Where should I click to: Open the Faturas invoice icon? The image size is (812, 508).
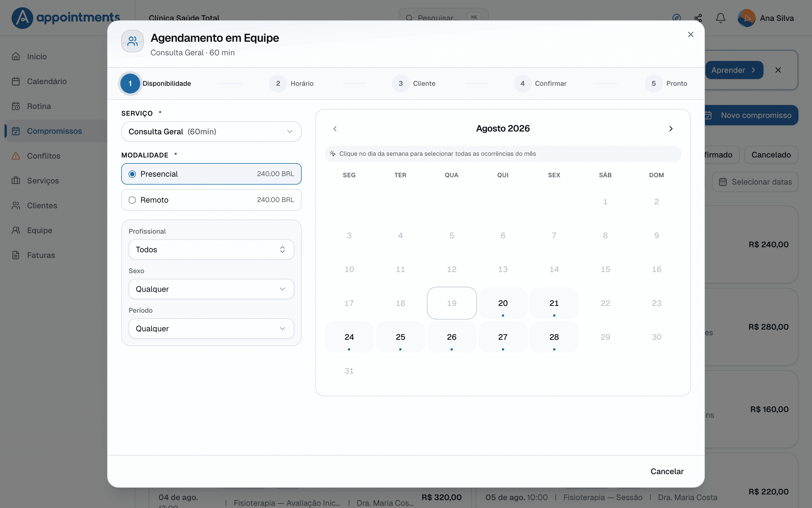tap(16, 255)
